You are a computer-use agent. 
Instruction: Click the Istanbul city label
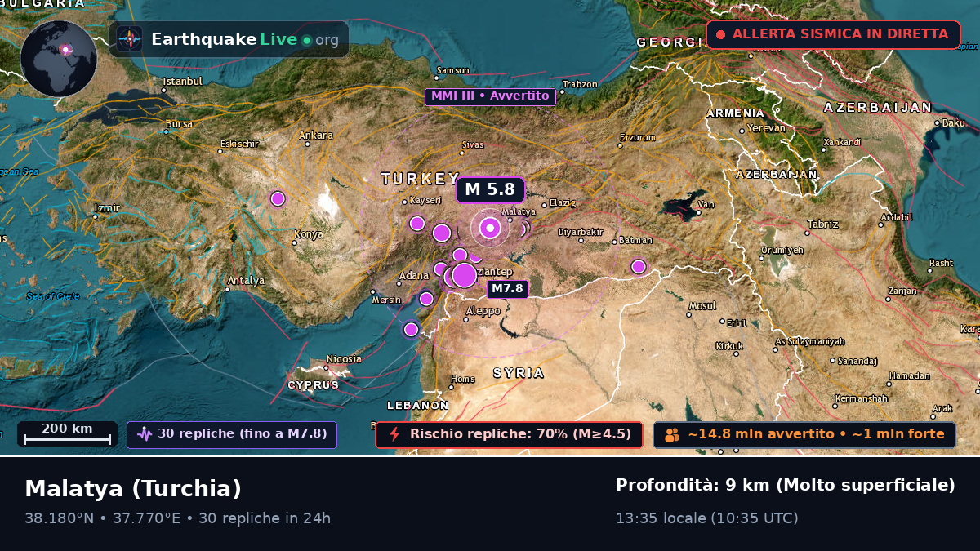click(x=183, y=82)
